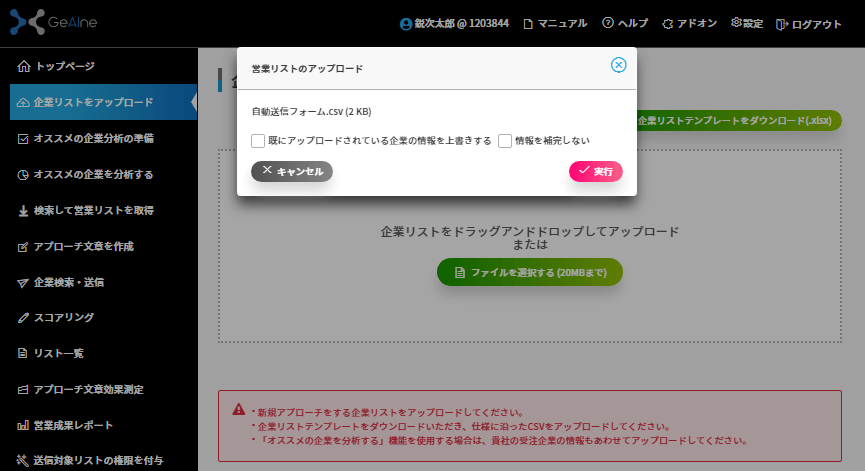Enable 既にアップロードされている企業の情報を上書きする checkbox
The image size is (865, 471).
[x=258, y=141]
